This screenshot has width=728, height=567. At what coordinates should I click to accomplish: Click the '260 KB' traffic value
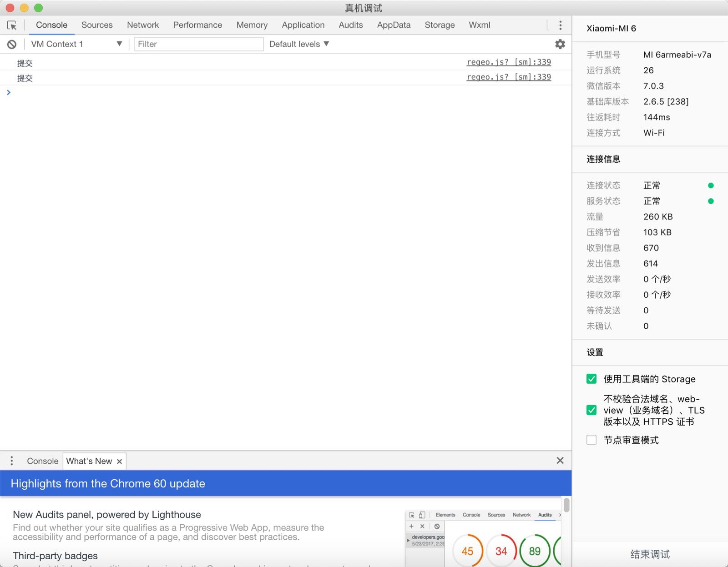click(x=658, y=217)
